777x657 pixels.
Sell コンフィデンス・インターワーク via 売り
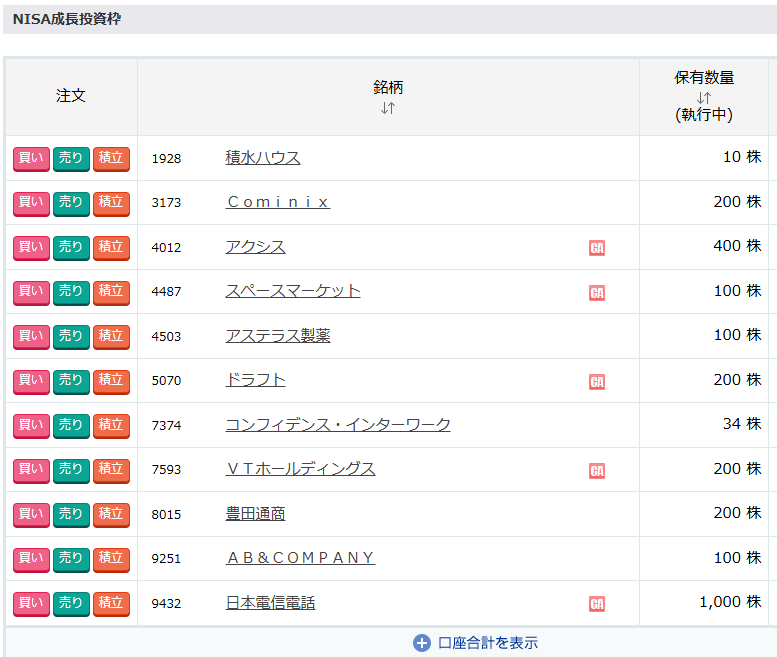[71, 426]
